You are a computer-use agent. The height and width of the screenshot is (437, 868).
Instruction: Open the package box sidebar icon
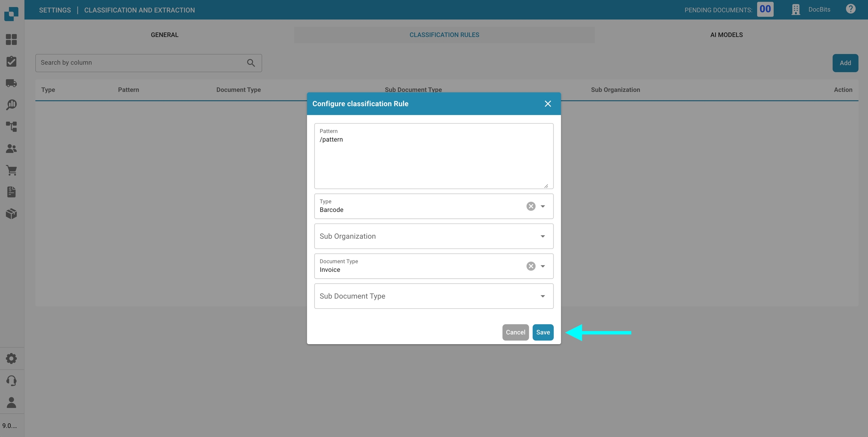coord(11,214)
